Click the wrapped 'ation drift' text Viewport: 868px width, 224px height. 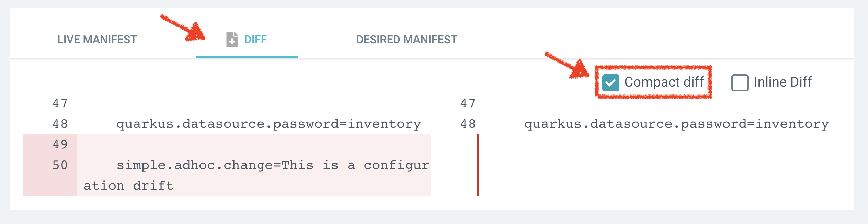[x=129, y=186]
